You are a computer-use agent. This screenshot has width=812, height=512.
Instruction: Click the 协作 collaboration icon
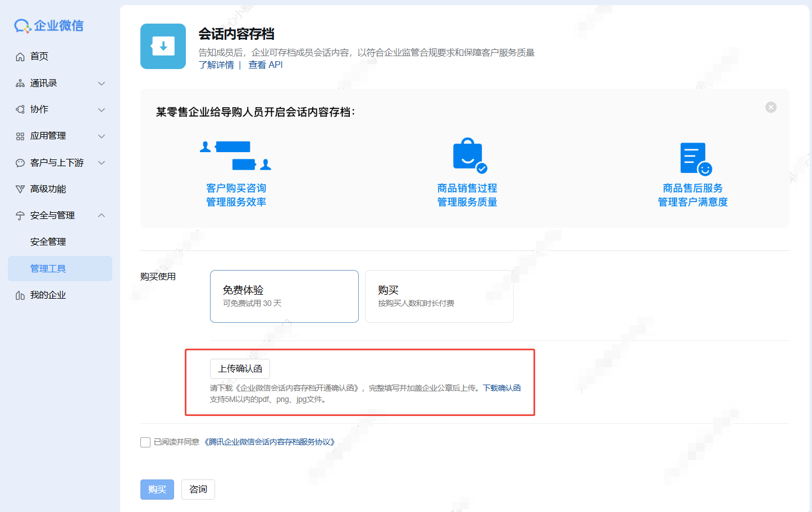point(20,109)
